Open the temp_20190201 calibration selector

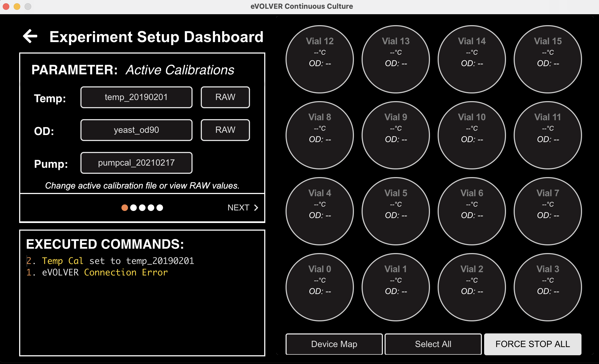(x=136, y=97)
